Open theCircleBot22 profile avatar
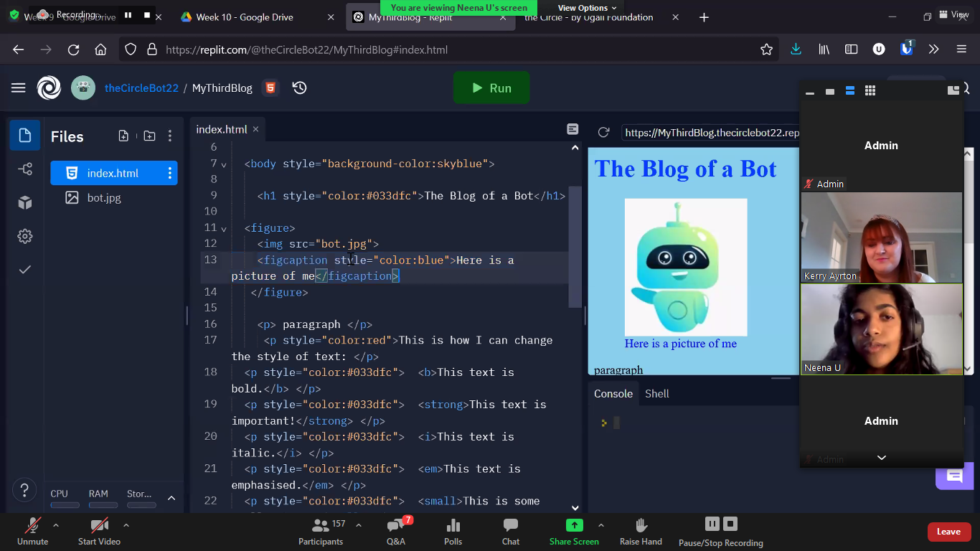Screen dimensions: 980x551 pos(83,88)
